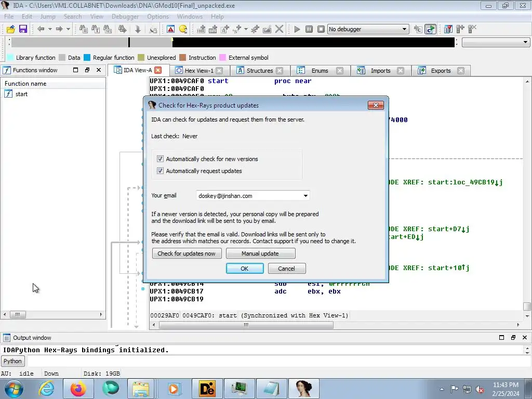Viewport: 532px width, 399px height.
Task: Open the forward-history dropdown arrow
Action: click(68, 29)
